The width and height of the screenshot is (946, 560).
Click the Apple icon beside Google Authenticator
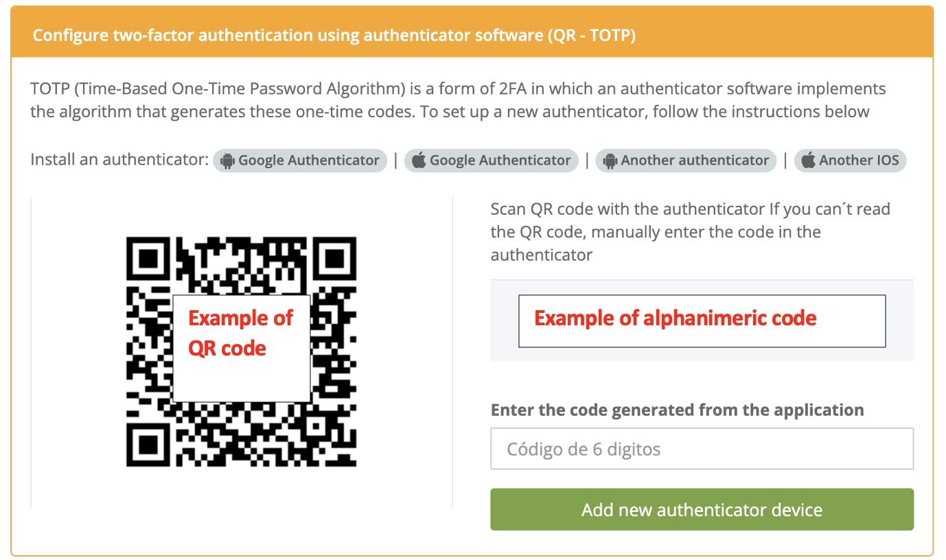419,161
